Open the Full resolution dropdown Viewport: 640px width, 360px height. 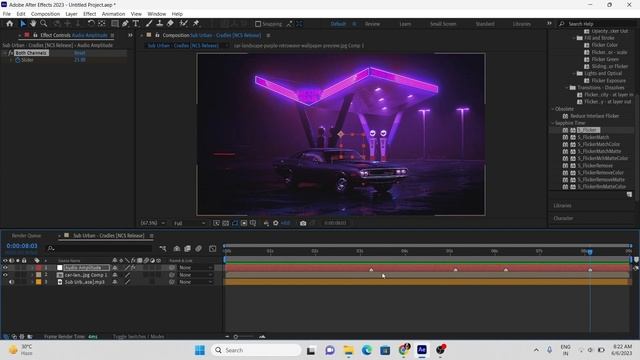189,223
